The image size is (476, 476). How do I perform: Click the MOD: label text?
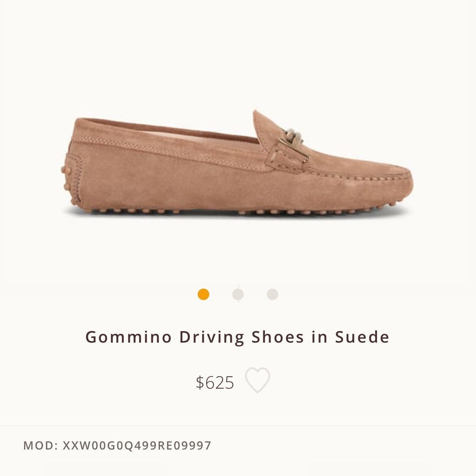point(40,445)
